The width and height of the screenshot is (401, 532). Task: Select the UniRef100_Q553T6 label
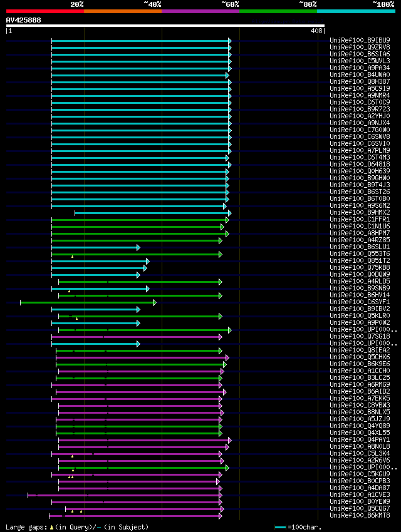[360, 253]
